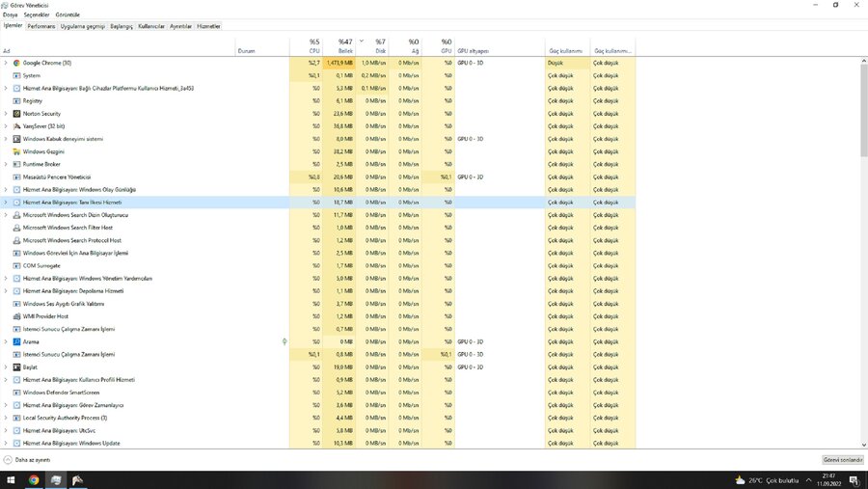
Task: Expand Local Security Authority Process (3)
Action: (6, 419)
